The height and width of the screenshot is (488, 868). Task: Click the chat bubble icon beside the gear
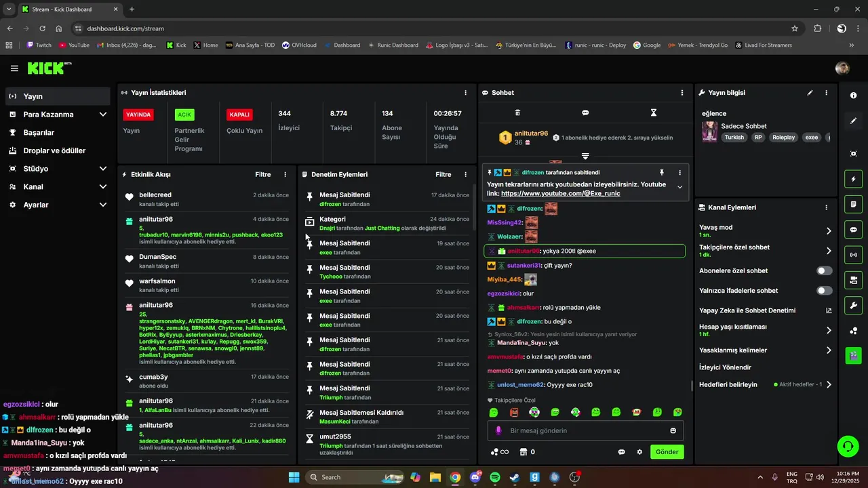621,452
